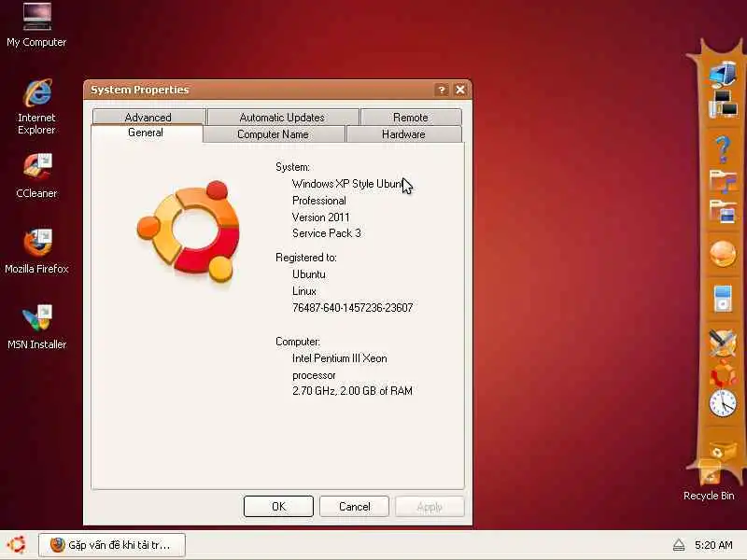747x560 pixels.
Task: Click the Cancel button
Action: click(355, 506)
